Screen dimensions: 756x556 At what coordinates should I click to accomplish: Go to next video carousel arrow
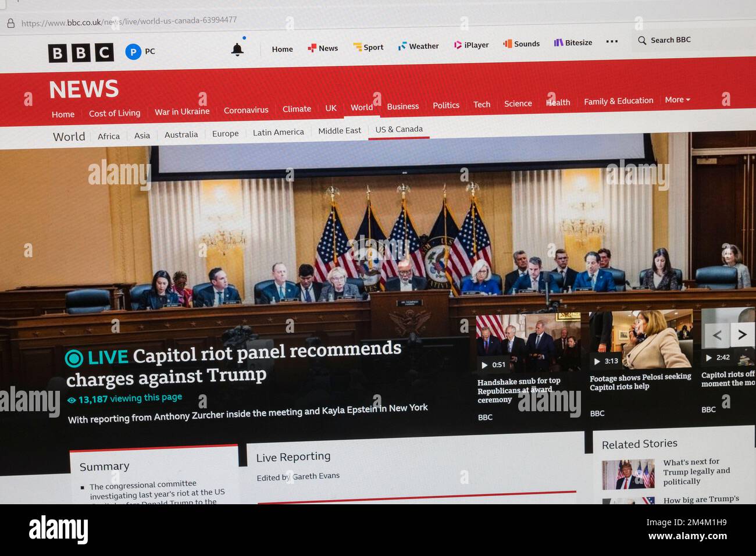point(742,334)
